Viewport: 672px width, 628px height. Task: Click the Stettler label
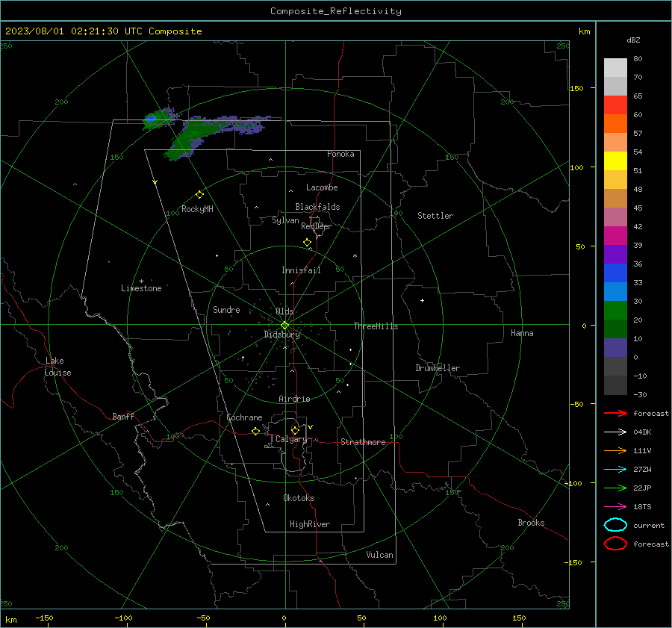[x=435, y=216]
